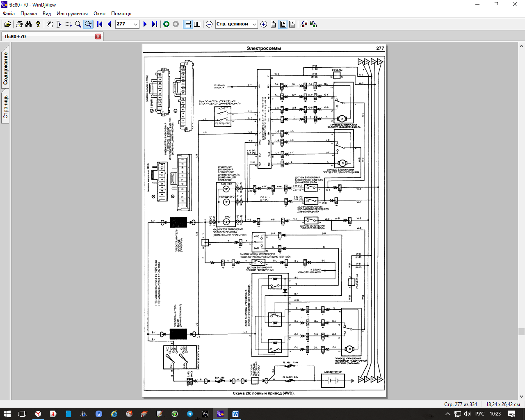Jump to the last page

click(154, 24)
